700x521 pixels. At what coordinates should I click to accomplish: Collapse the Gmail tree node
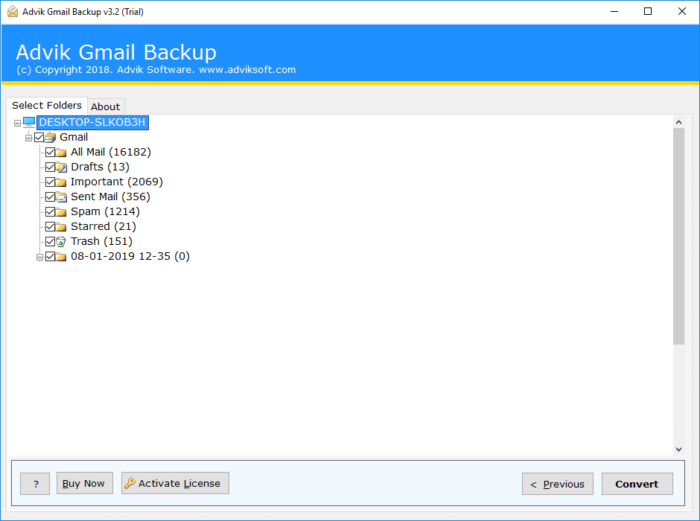point(28,138)
